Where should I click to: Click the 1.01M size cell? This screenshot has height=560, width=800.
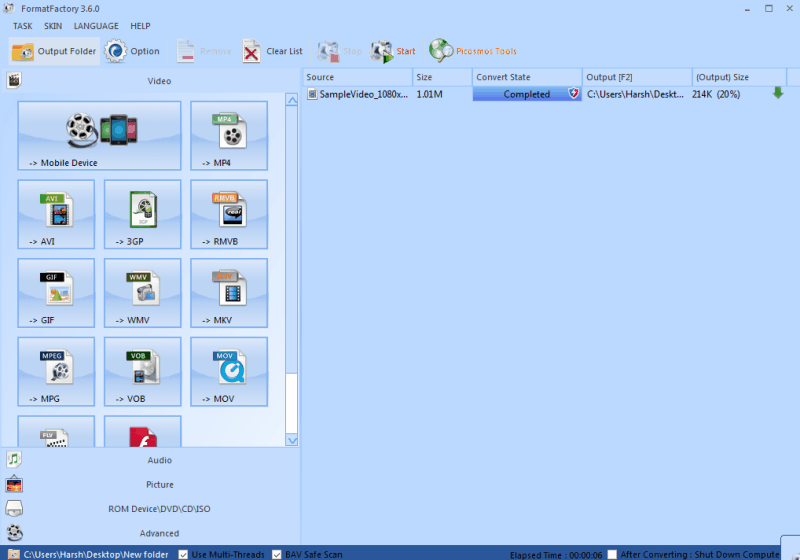[x=430, y=94]
